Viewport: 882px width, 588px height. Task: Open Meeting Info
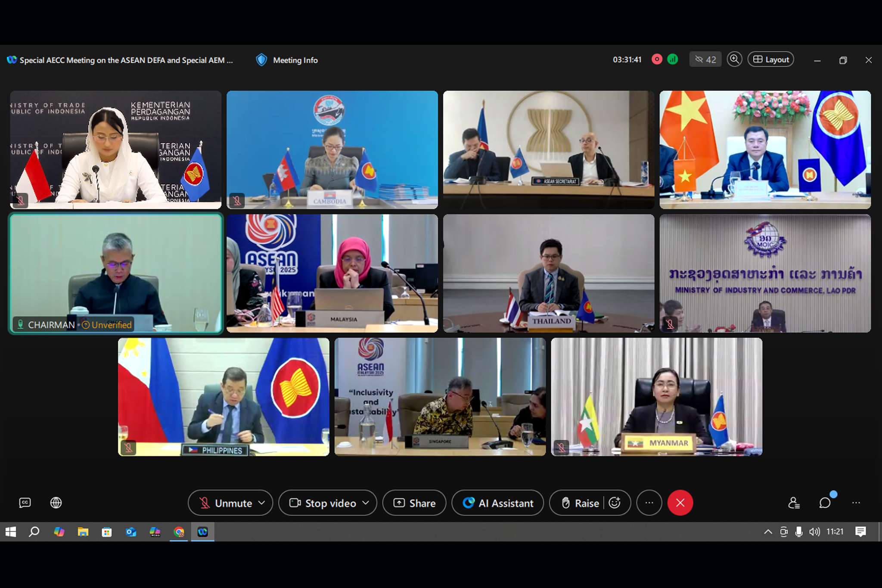[286, 60]
